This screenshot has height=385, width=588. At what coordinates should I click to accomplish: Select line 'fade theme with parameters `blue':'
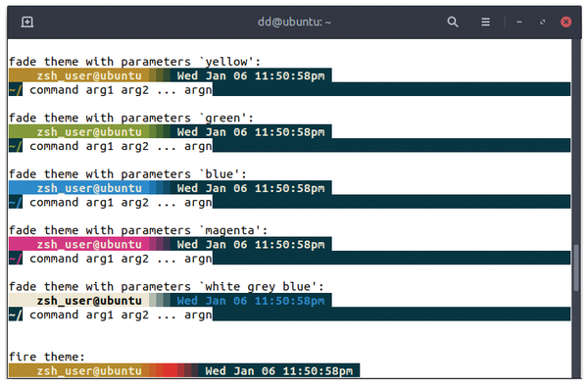click(127, 174)
